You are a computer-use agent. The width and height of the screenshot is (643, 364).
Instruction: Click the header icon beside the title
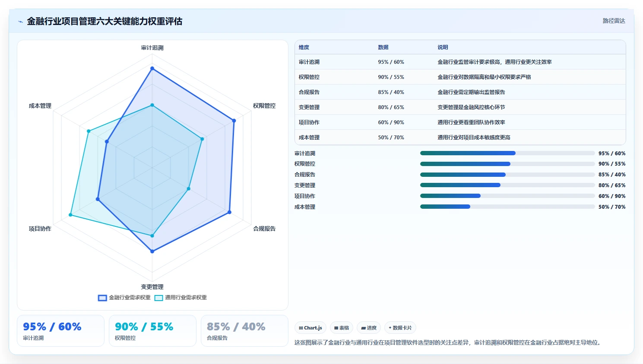coord(20,22)
